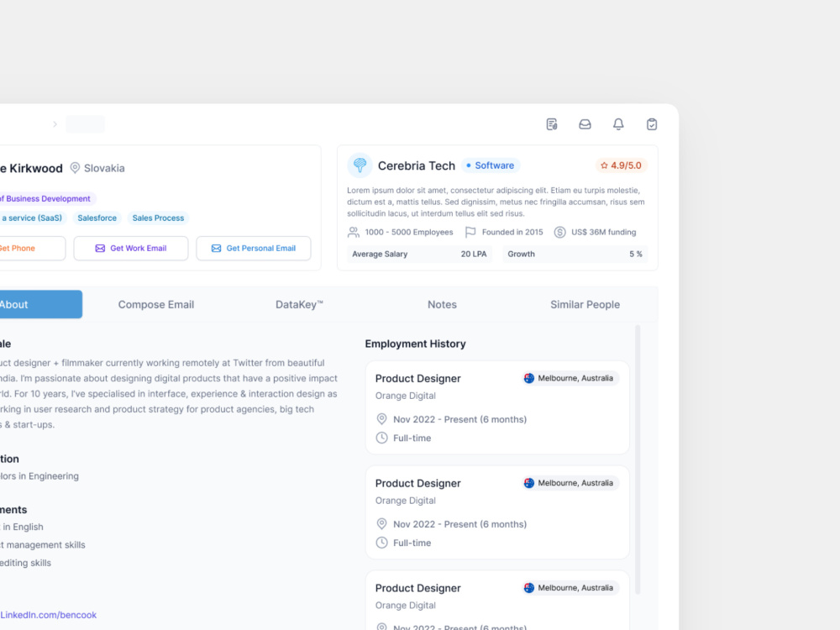Click Australia flag in third employment card
Image resolution: width=840 pixels, height=630 pixels.
pos(529,588)
